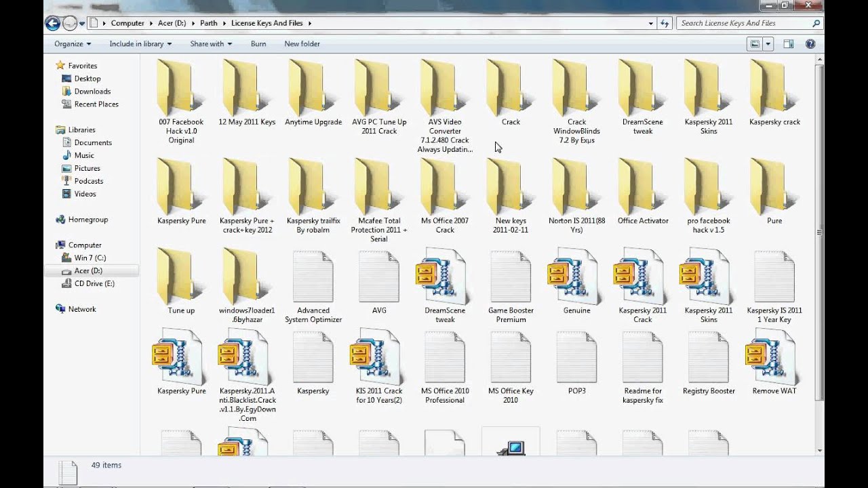This screenshot has height=488, width=868.
Task: Expand the arrow after Parth in the address bar
Action: [224, 23]
